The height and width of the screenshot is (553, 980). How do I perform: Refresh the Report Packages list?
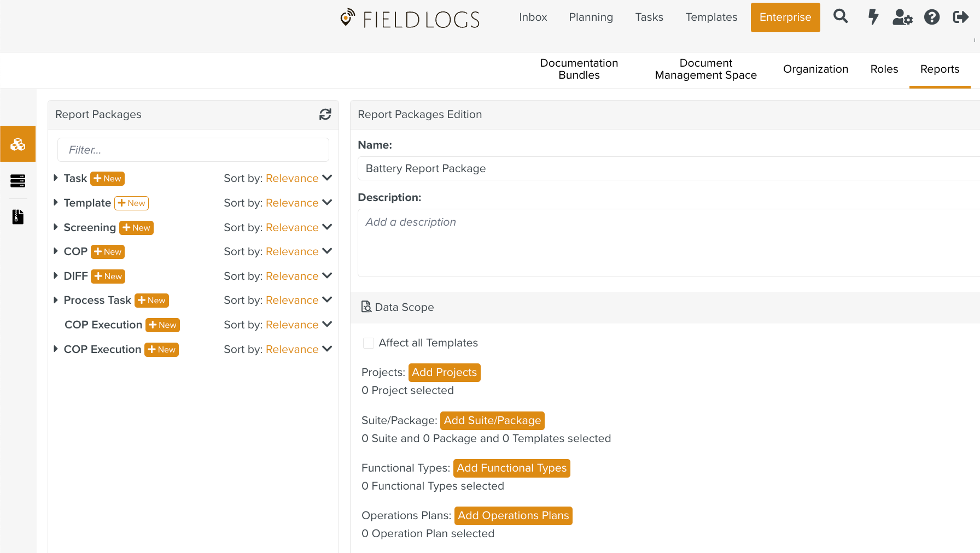(325, 114)
